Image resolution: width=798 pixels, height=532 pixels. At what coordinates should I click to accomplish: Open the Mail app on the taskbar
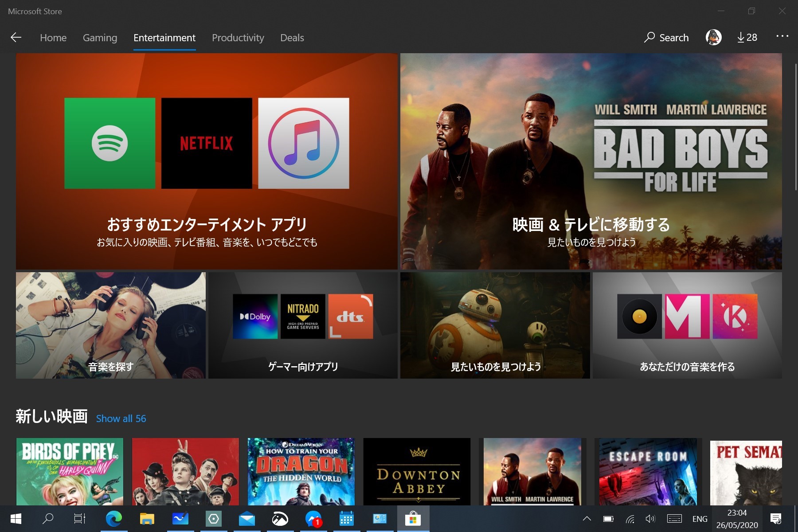(x=246, y=519)
